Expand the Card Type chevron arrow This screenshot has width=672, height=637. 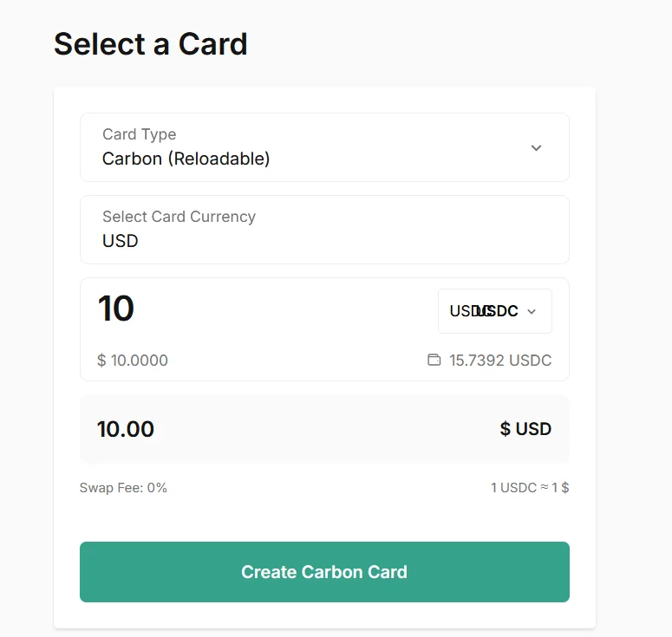tap(536, 147)
